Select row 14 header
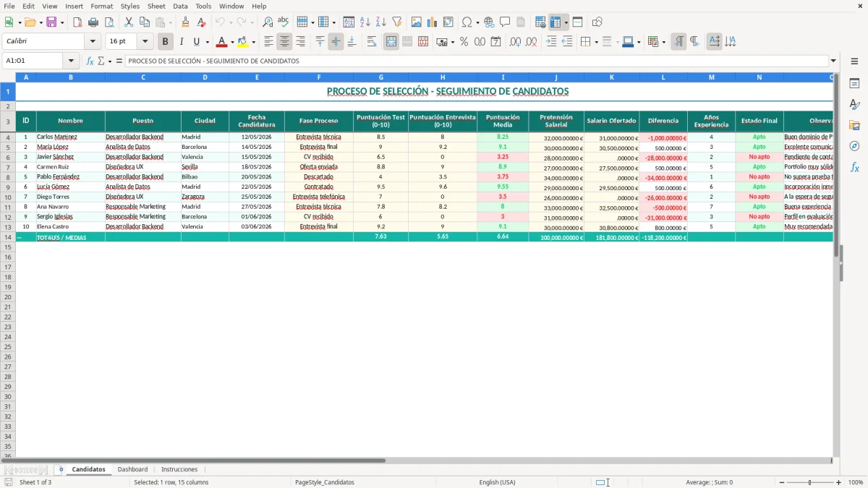This screenshot has height=488, width=868. pyautogui.click(x=8, y=237)
